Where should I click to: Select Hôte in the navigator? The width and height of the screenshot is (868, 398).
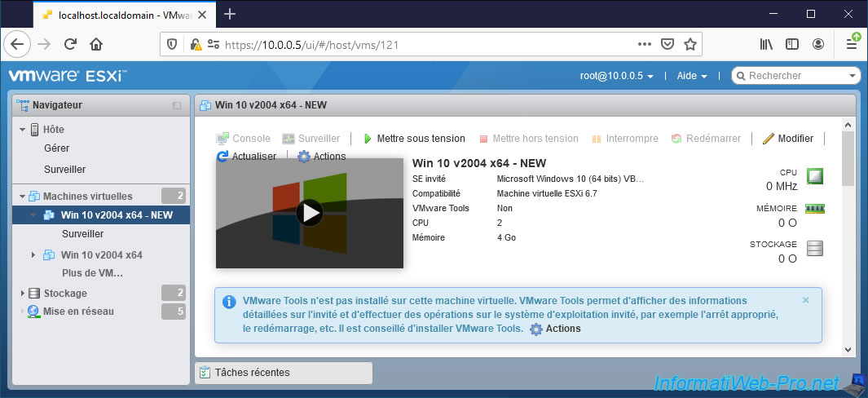pyautogui.click(x=54, y=130)
